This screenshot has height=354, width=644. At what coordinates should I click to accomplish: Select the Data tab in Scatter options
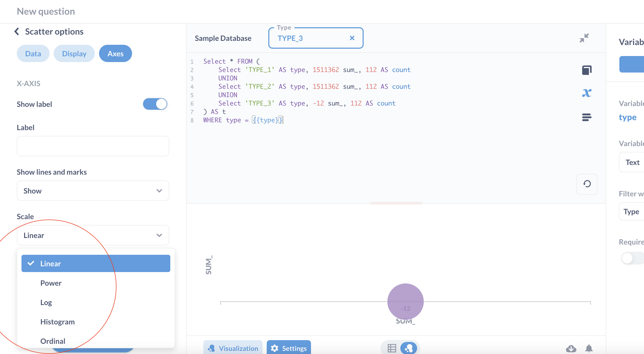tap(33, 53)
